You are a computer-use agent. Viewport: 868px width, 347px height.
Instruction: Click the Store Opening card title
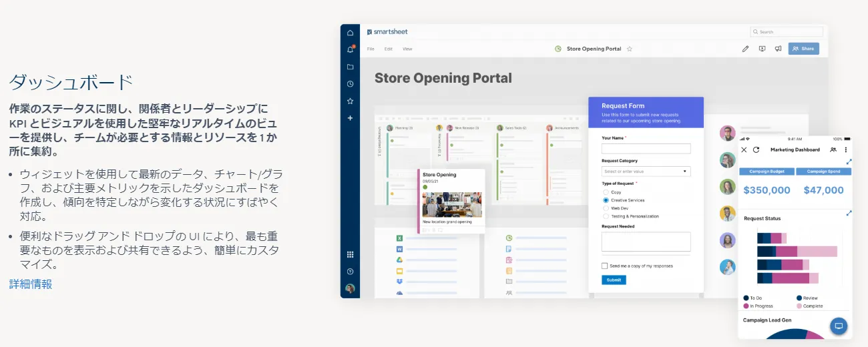[x=439, y=175]
